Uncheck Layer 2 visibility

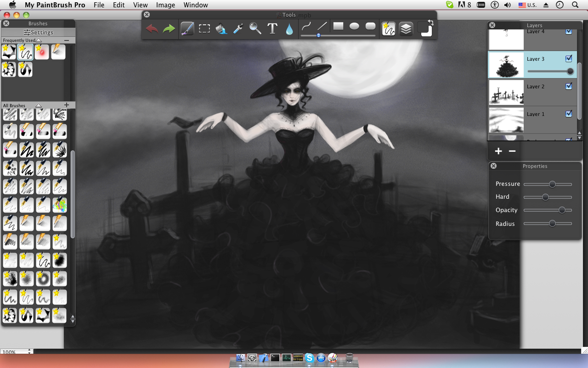tap(569, 86)
